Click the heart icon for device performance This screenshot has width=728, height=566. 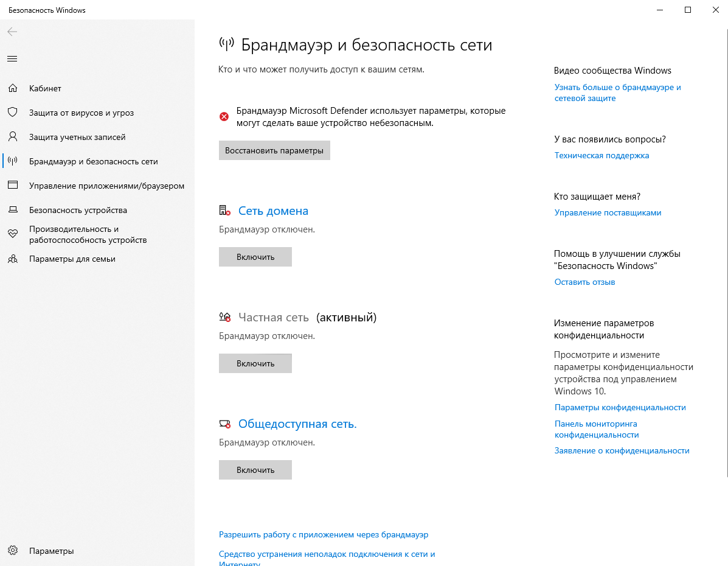tap(13, 234)
